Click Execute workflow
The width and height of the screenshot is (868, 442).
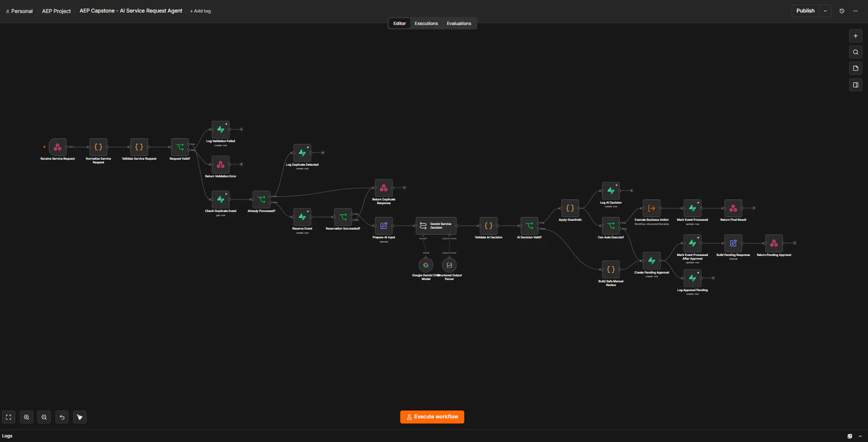click(432, 417)
